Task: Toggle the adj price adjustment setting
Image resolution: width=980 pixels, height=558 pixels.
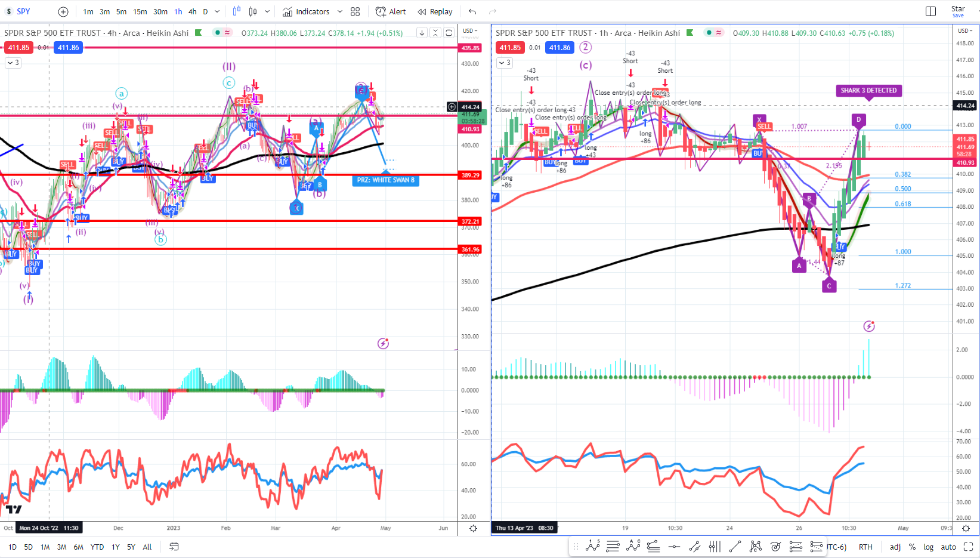Action: click(x=895, y=547)
